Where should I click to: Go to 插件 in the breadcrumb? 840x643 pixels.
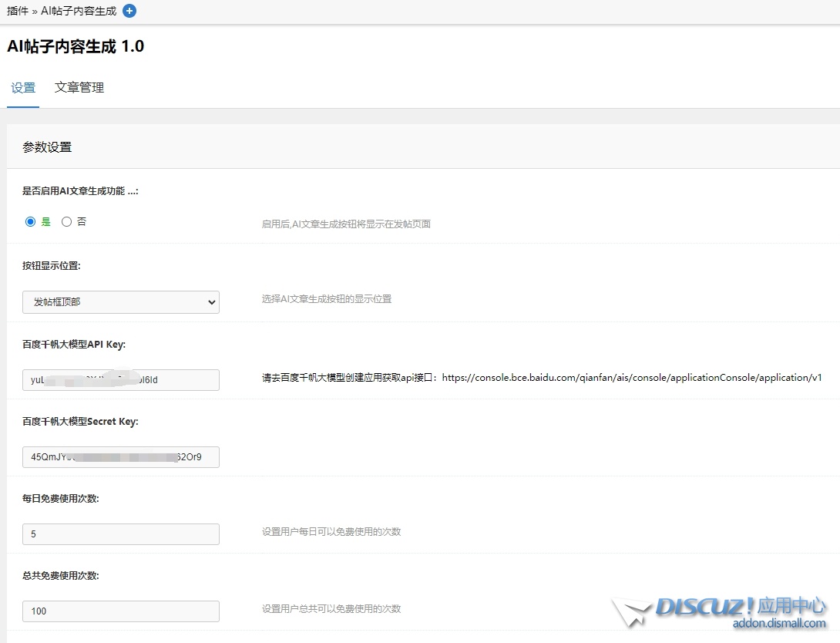pos(18,11)
